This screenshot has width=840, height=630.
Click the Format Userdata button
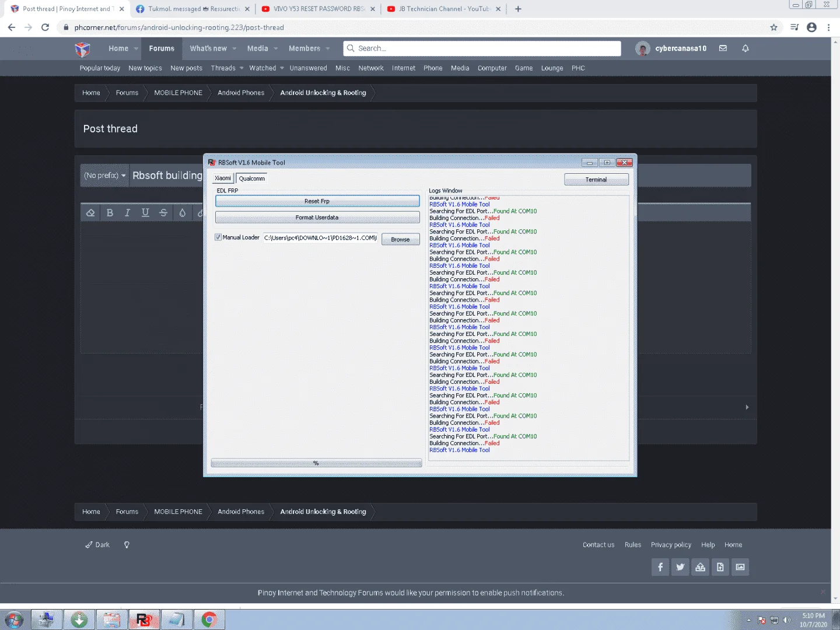[317, 218]
